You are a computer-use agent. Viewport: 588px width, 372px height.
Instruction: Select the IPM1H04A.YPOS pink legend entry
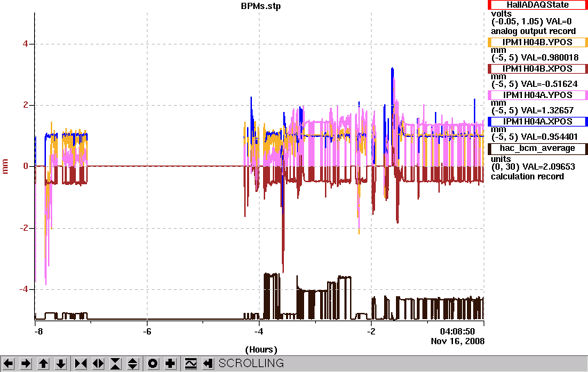(x=538, y=95)
